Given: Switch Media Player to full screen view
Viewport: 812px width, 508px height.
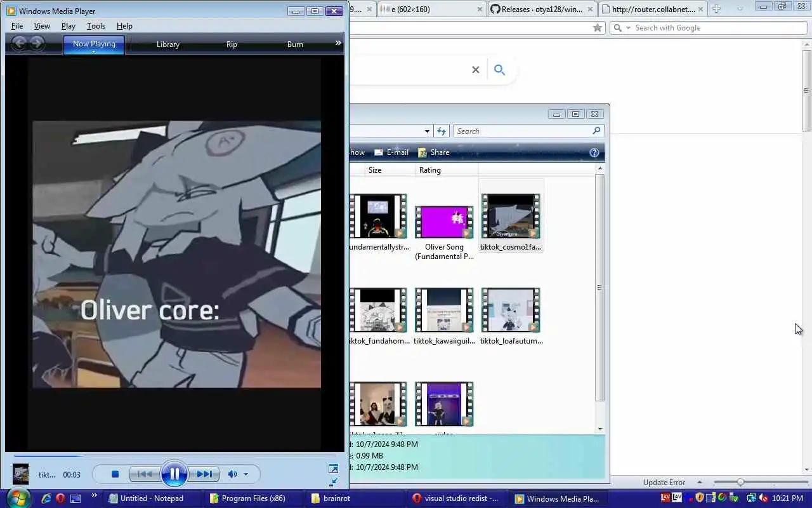Looking at the screenshot, I should pyautogui.click(x=333, y=469).
